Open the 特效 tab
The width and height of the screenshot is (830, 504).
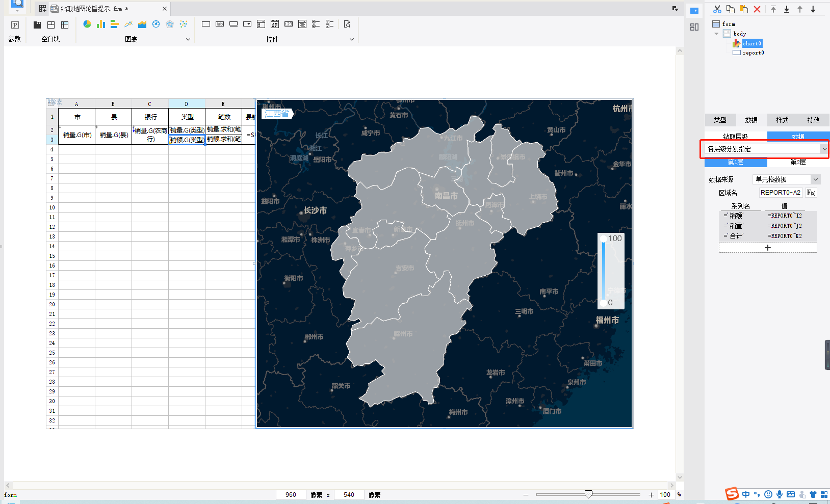(x=813, y=120)
